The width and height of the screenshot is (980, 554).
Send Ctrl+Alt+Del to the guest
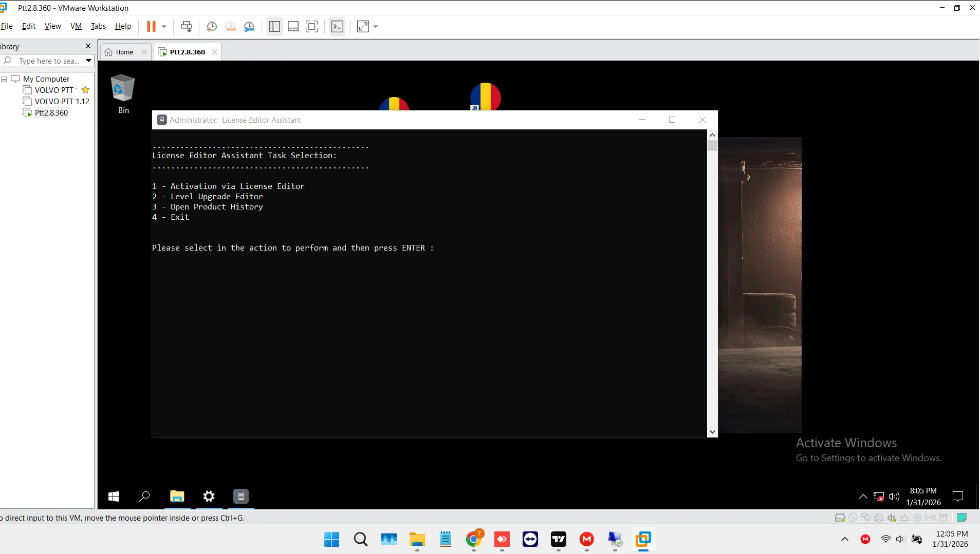[x=186, y=26]
